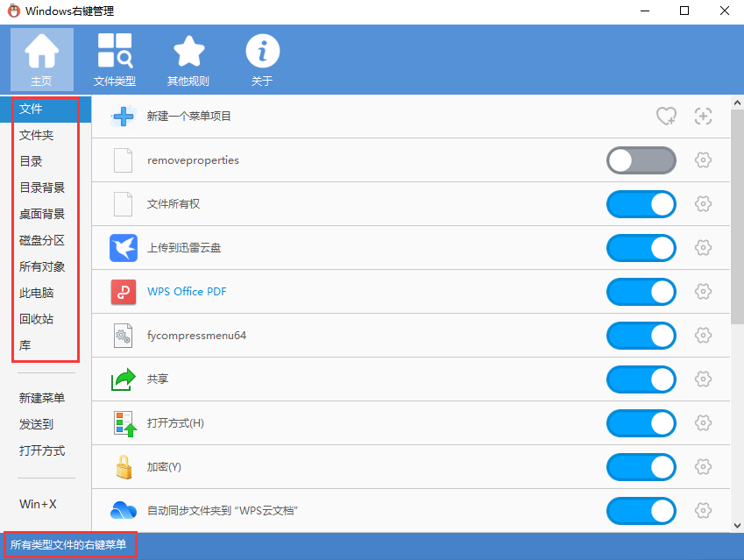Image resolution: width=744 pixels, height=560 pixels.
Task: Click the fycompressmenu64 text label
Action: (x=196, y=336)
